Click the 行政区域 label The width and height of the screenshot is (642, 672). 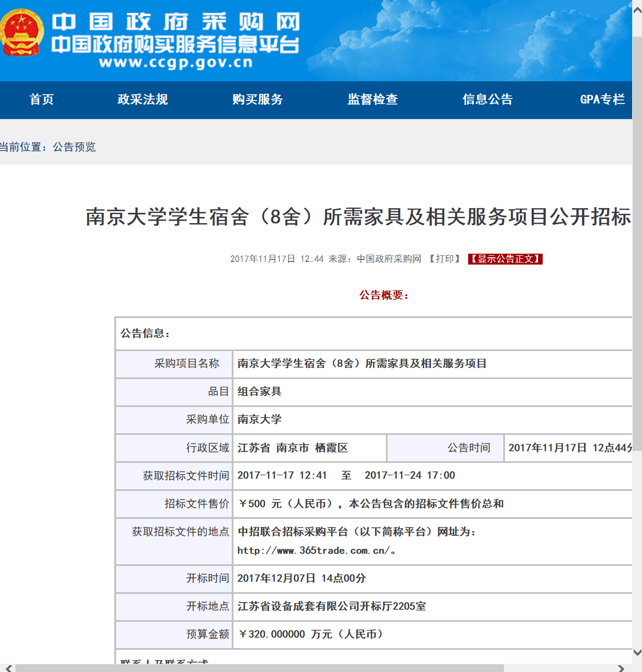click(207, 448)
